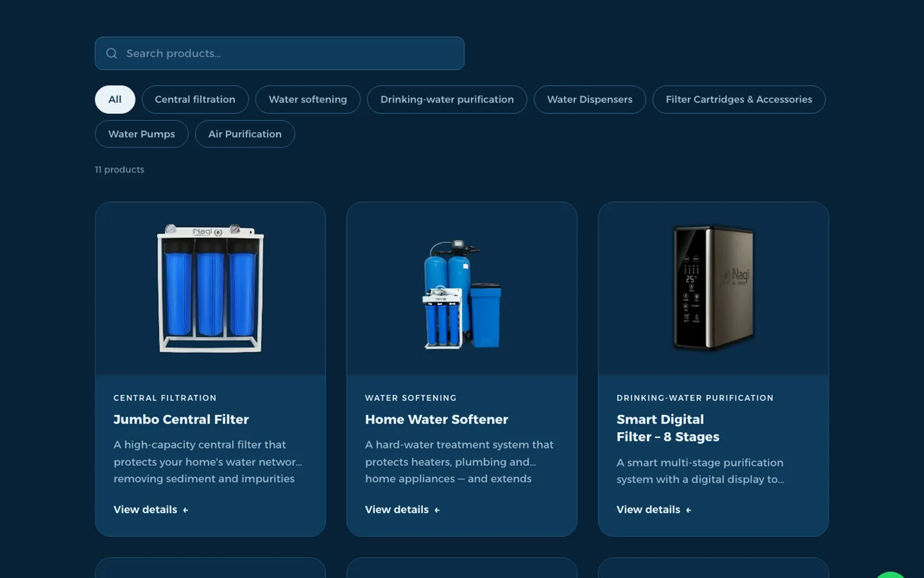Screen dimensions: 924x578
Task: Click the search magnifier icon
Action: tap(112, 54)
